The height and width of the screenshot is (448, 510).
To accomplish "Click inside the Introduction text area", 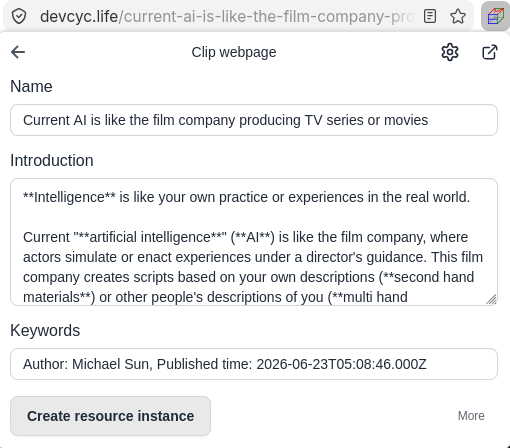I will 254,242.
